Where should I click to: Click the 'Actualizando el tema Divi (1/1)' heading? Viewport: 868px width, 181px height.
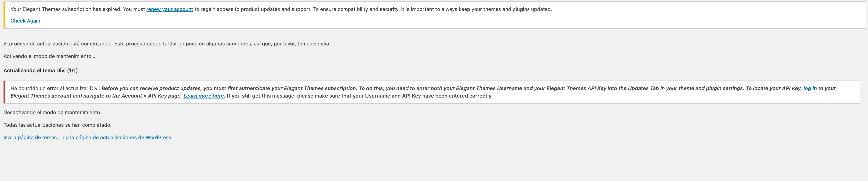tap(40, 70)
